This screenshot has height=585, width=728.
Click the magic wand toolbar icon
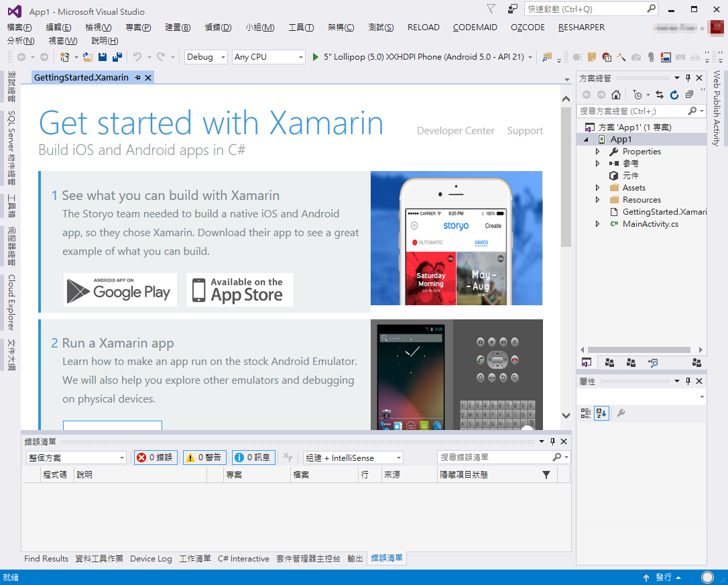pyautogui.click(x=621, y=57)
